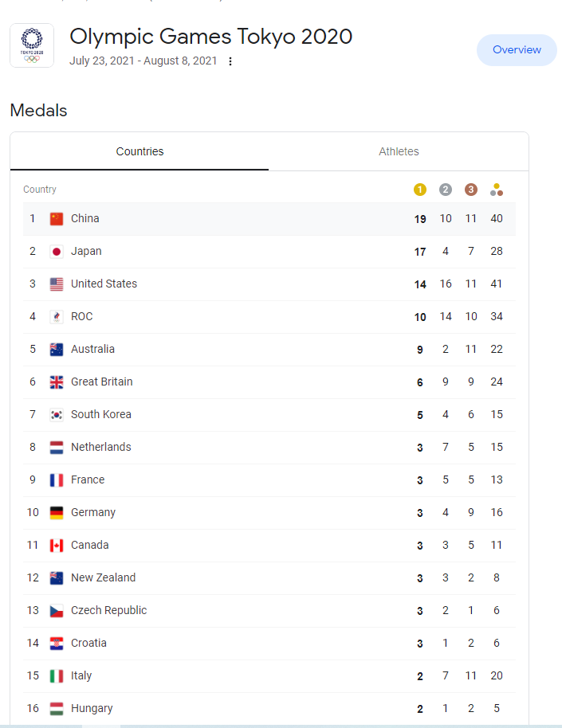This screenshot has width=562, height=728.
Task: Click the Overview button
Action: [517, 49]
